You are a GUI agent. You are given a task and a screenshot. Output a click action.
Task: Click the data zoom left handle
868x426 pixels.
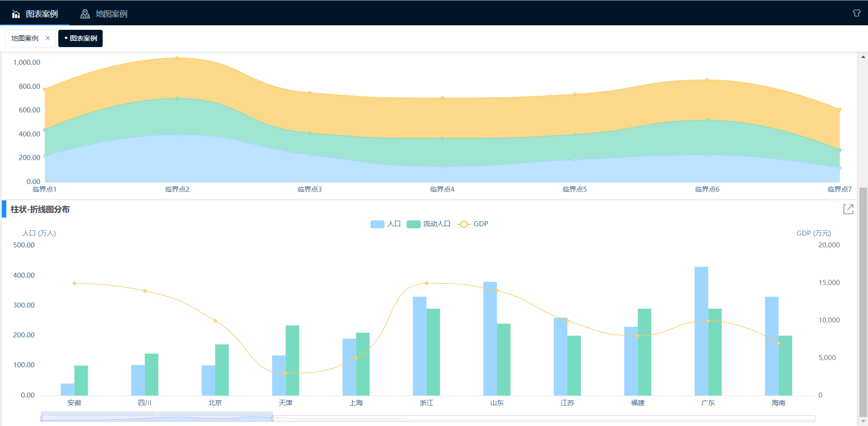(x=42, y=418)
